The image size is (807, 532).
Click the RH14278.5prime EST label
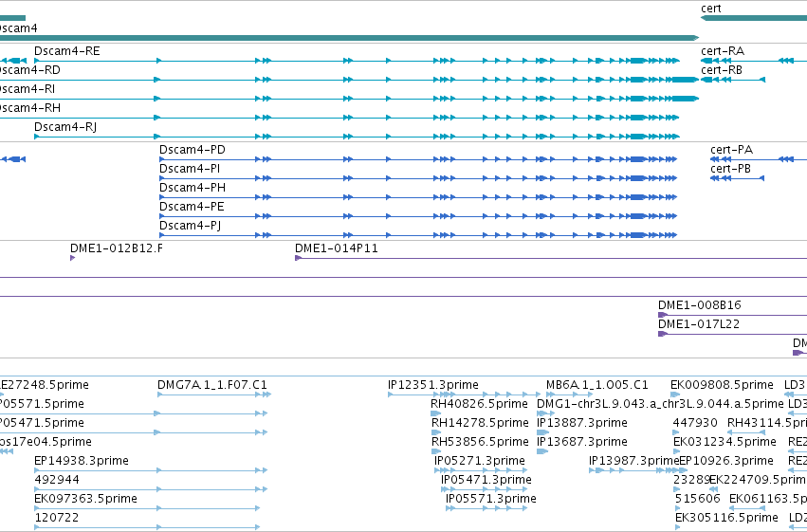480,423
